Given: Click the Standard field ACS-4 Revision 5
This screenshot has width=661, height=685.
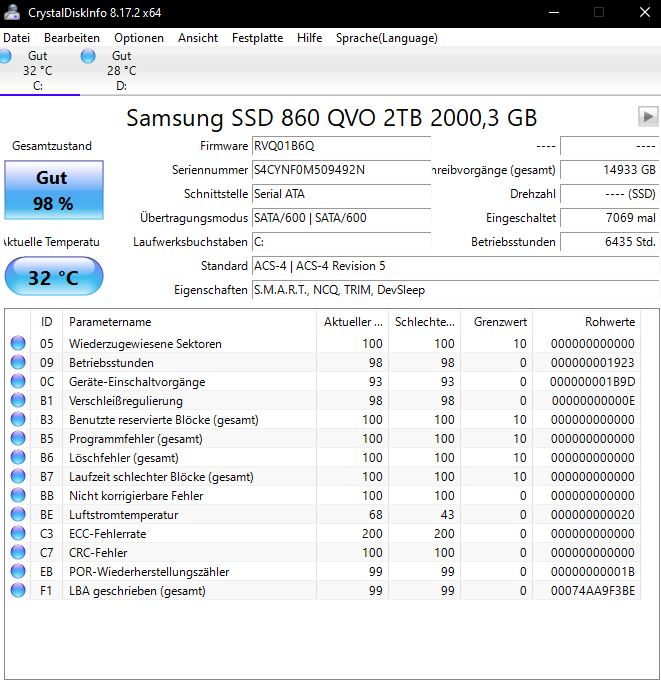Looking at the screenshot, I should tap(455, 266).
